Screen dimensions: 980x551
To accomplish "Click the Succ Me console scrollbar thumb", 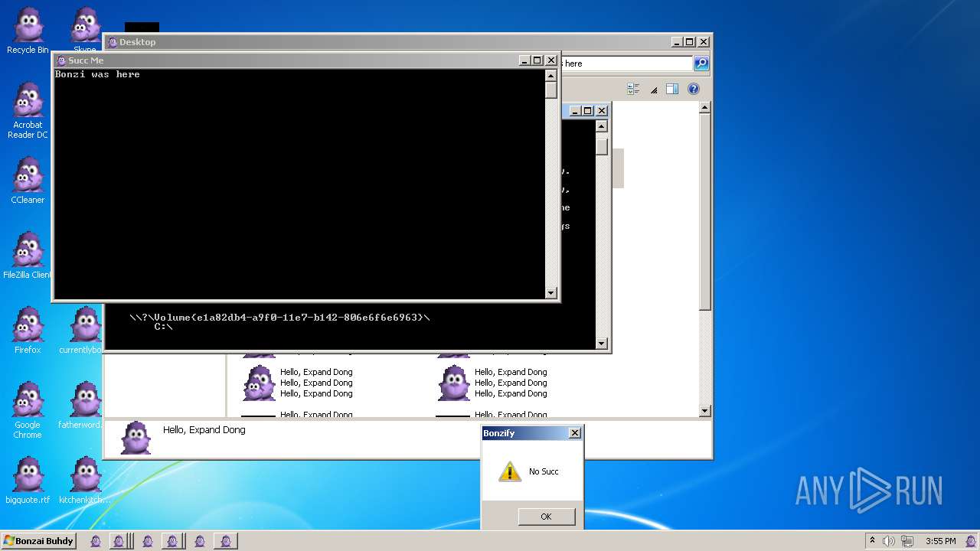I will pyautogui.click(x=550, y=90).
